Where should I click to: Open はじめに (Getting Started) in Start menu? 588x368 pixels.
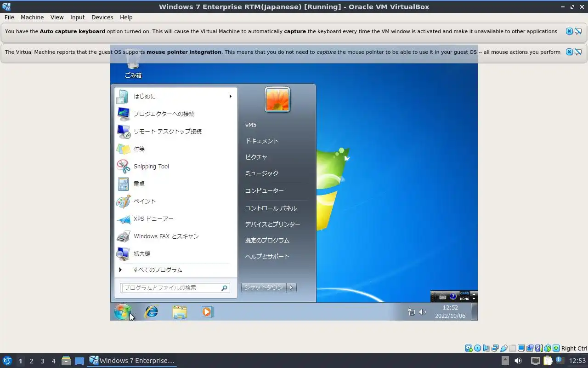(175, 96)
